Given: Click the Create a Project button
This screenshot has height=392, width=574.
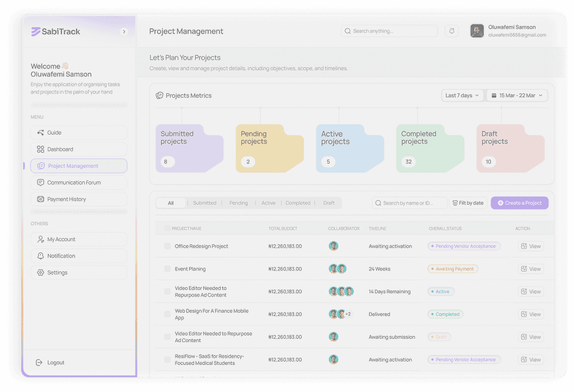Looking at the screenshot, I should click(x=520, y=203).
